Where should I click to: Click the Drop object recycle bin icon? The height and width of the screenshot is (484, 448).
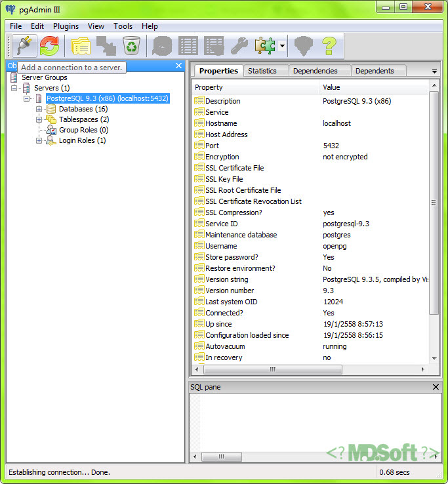click(132, 46)
